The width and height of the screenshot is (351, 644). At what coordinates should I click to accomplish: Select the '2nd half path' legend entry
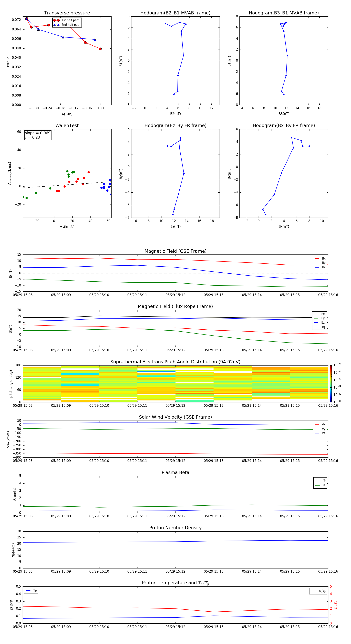click(67, 25)
